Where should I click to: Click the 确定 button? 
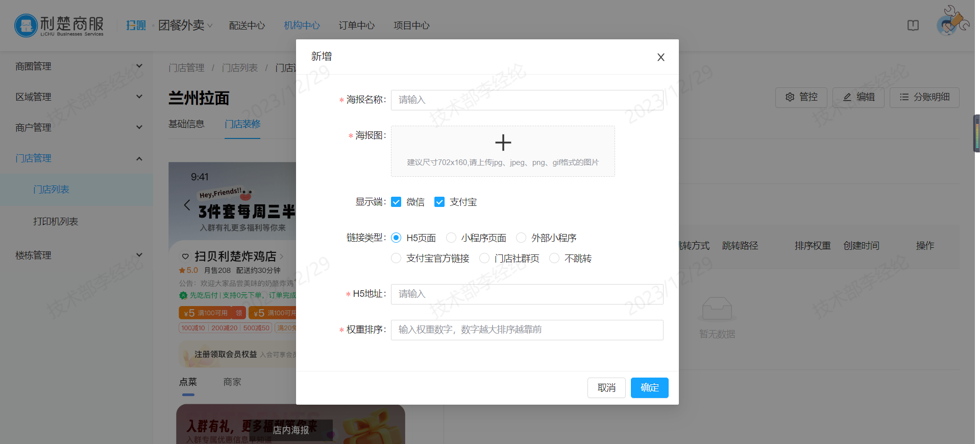(x=649, y=388)
